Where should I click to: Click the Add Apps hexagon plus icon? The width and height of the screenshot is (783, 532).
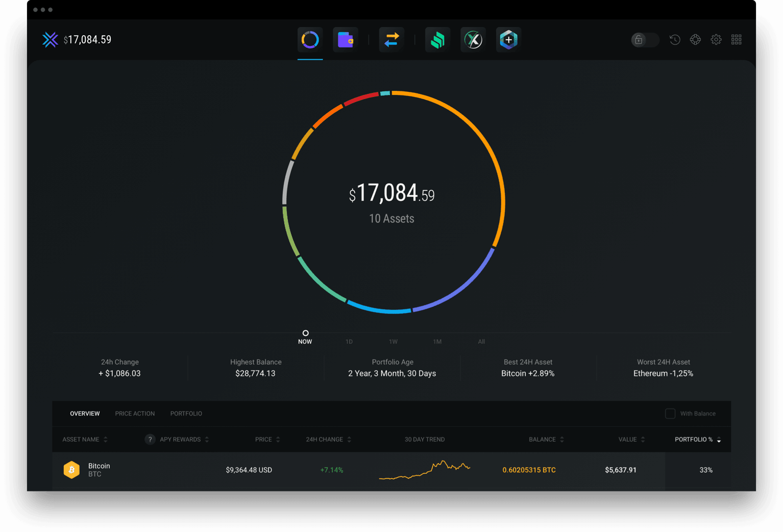tap(508, 39)
